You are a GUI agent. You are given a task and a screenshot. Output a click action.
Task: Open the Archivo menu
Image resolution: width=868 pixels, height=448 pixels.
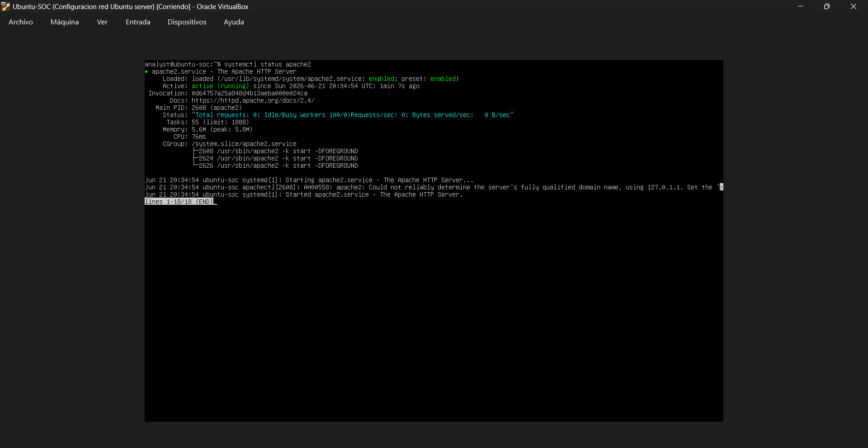click(x=21, y=22)
